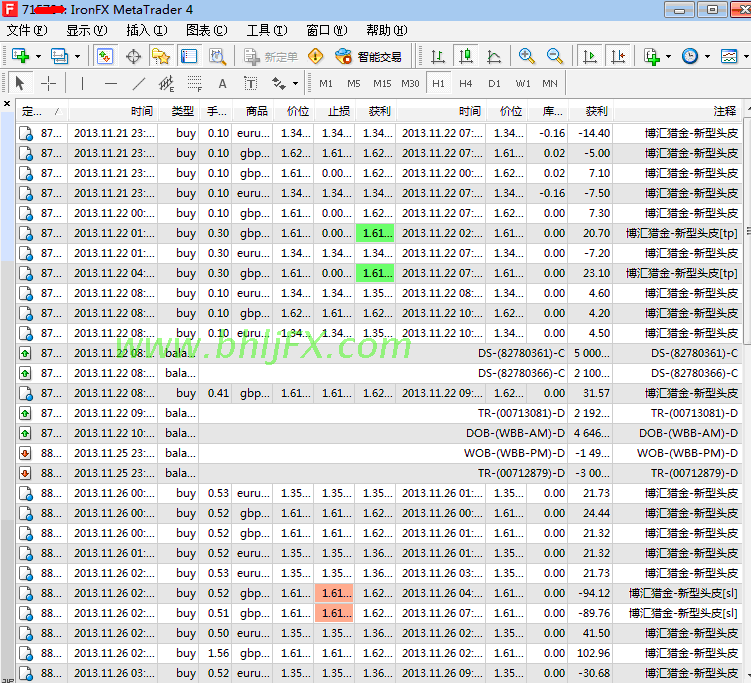Expand the templates dropdown arrow
The width and height of the screenshot is (751, 683).
point(746,57)
